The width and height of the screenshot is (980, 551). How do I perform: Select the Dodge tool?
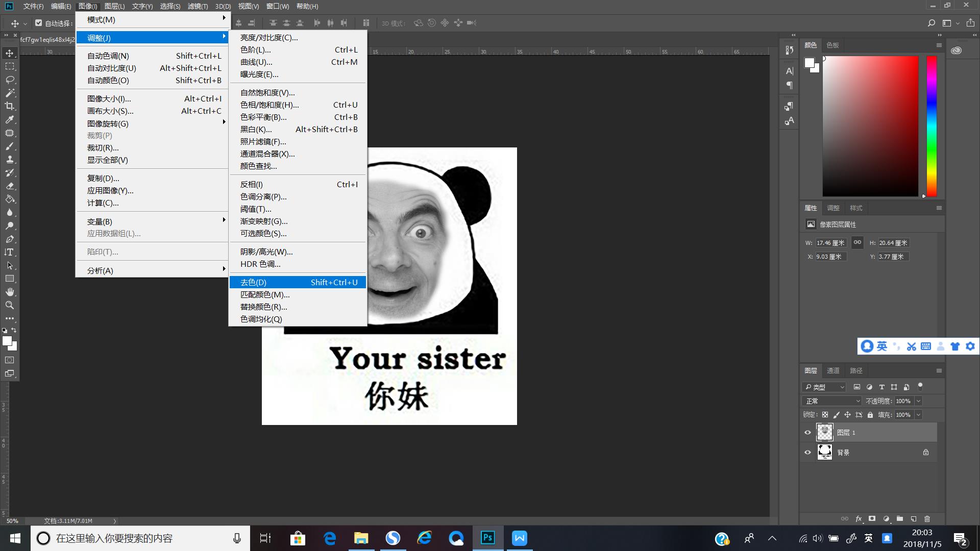click(10, 226)
